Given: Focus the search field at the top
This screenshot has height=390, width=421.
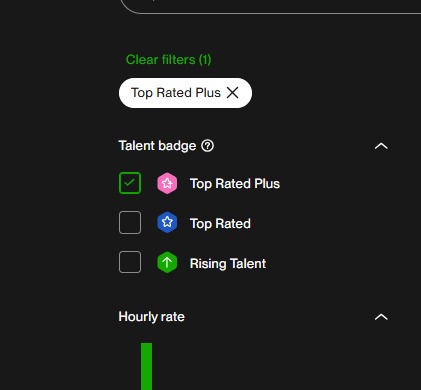Looking at the screenshot, I should point(270,7).
